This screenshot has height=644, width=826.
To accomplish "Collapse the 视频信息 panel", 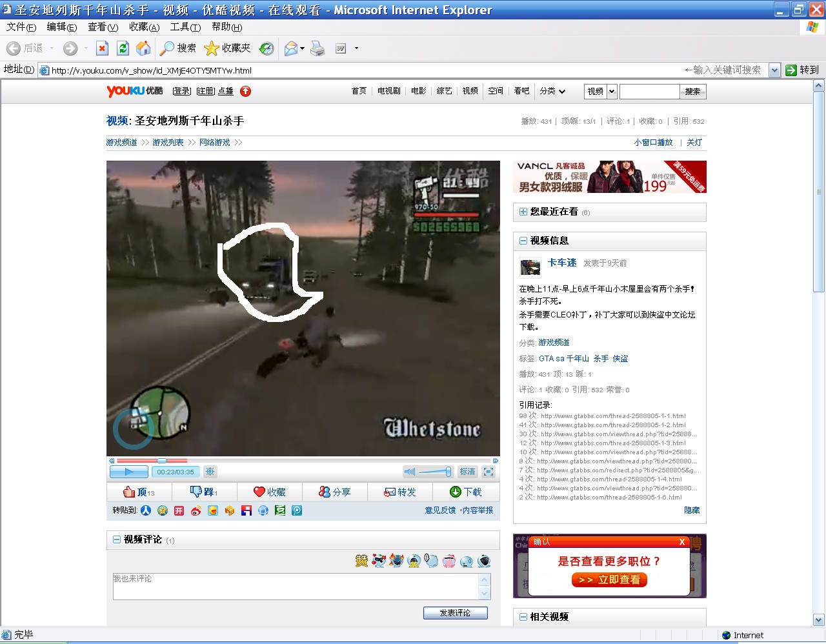I will pyautogui.click(x=523, y=241).
